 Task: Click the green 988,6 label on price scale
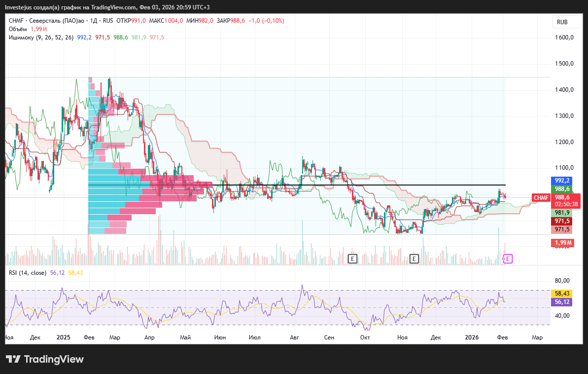tap(561, 188)
